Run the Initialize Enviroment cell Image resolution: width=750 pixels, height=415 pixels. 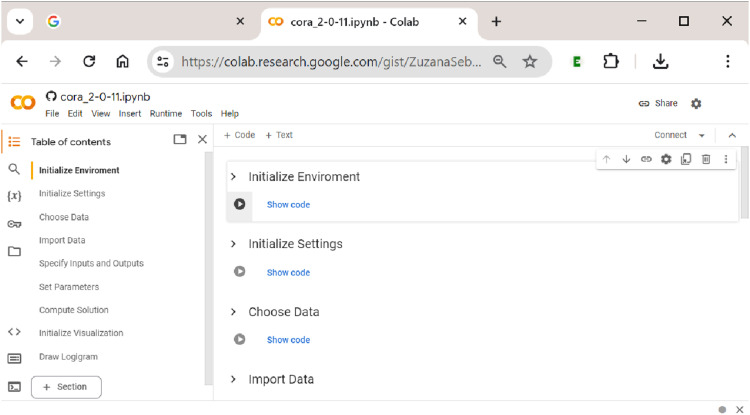(240, 204)
